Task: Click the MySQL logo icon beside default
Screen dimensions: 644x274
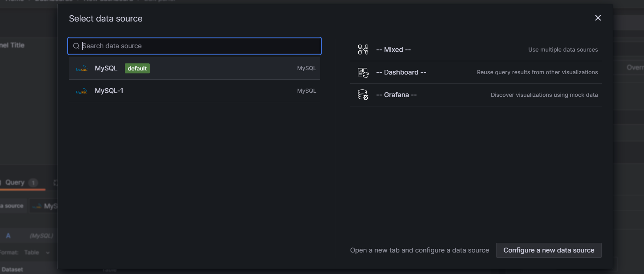Action: [x=82, y=69]
